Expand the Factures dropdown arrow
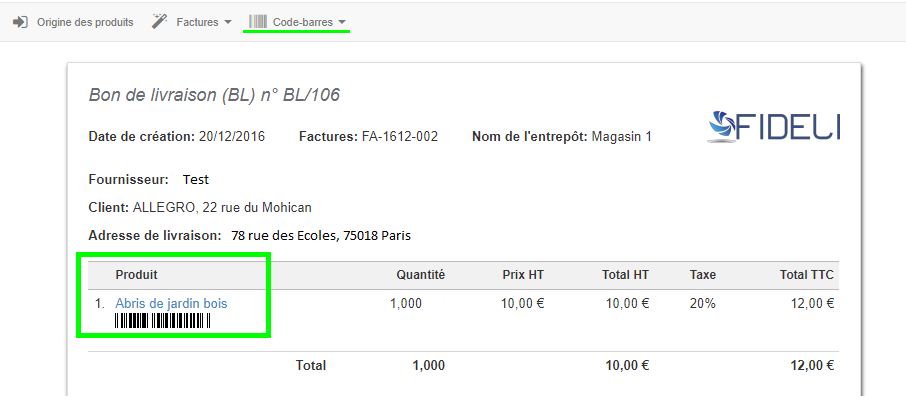 click(x=228, y=22)
